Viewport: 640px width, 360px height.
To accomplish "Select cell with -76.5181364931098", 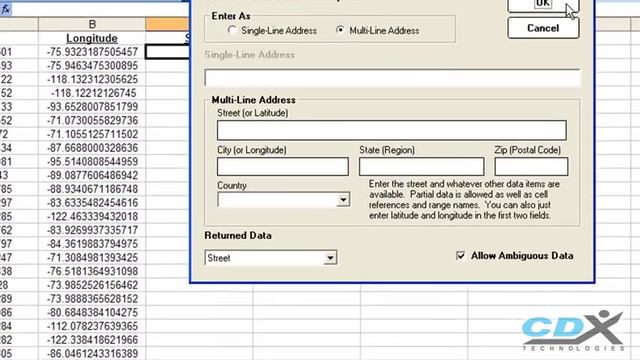I will pyautogui.click(x=92, y=271).
